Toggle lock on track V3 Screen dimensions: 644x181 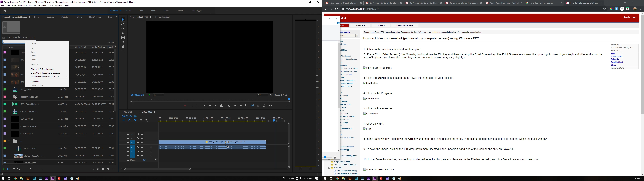(128, 134)
